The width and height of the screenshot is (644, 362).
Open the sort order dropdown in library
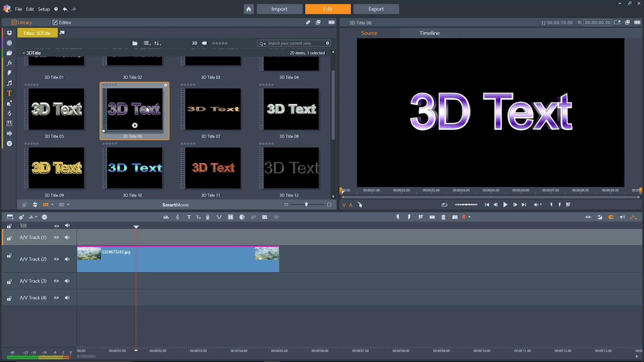(157, 43)
